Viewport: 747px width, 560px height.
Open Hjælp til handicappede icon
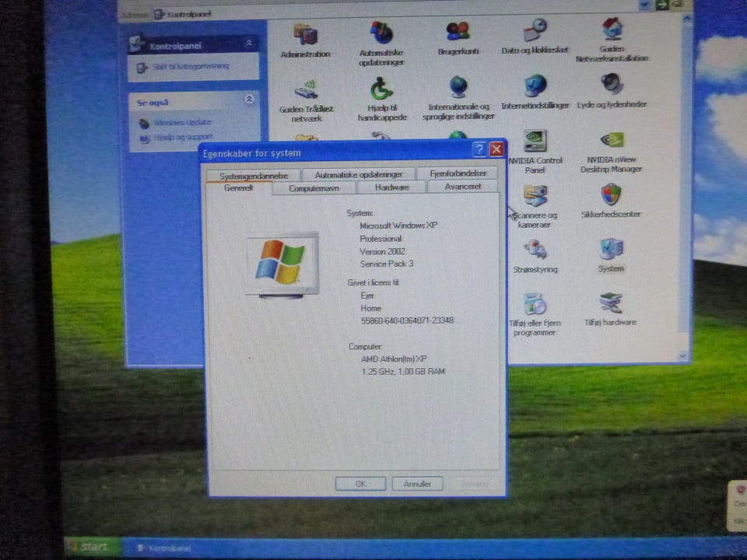click(x=382, y=100)
